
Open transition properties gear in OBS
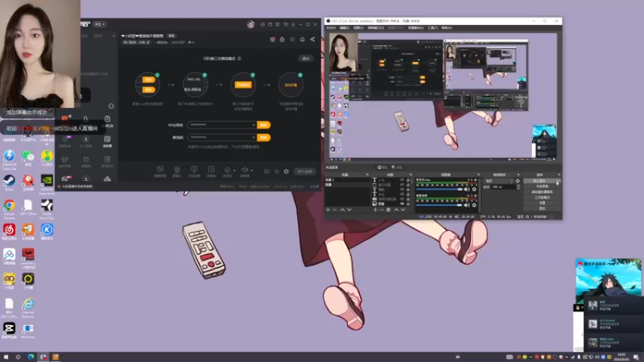tap(518, 181)
